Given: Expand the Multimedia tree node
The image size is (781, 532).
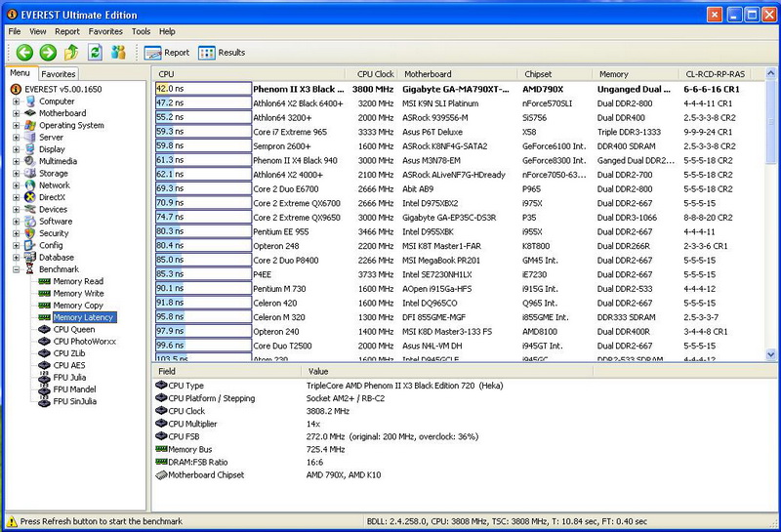Looking at the screenshot, I should pos(16,161).
